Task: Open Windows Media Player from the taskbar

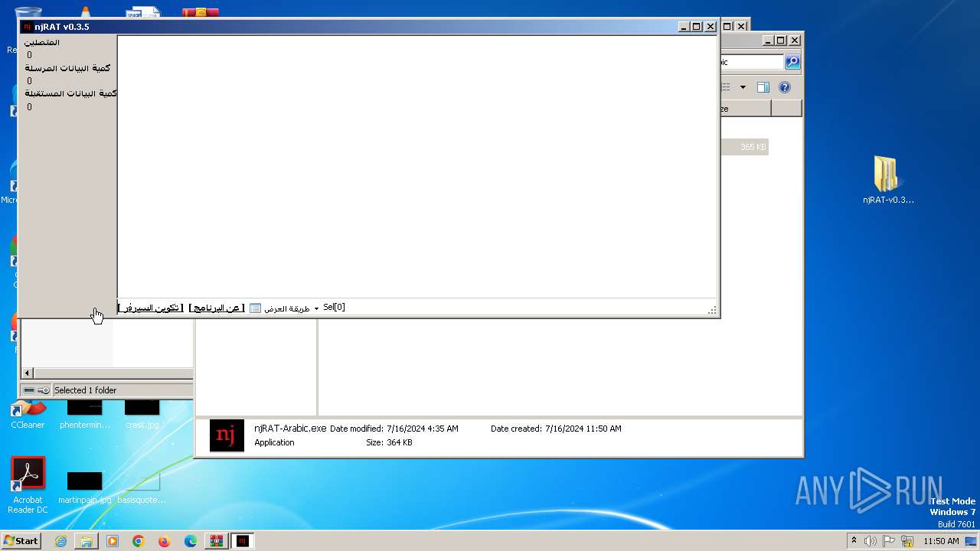Action: (113, 541)
